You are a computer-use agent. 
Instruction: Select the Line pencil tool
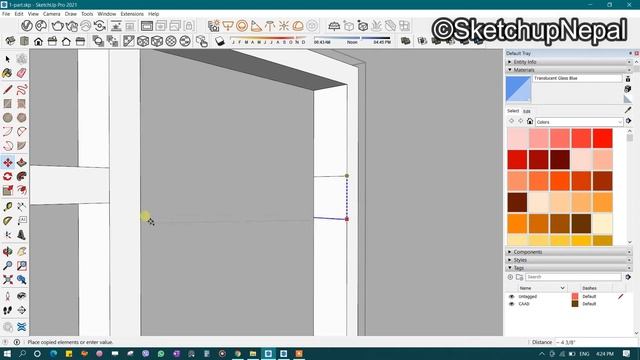point(8,89)
